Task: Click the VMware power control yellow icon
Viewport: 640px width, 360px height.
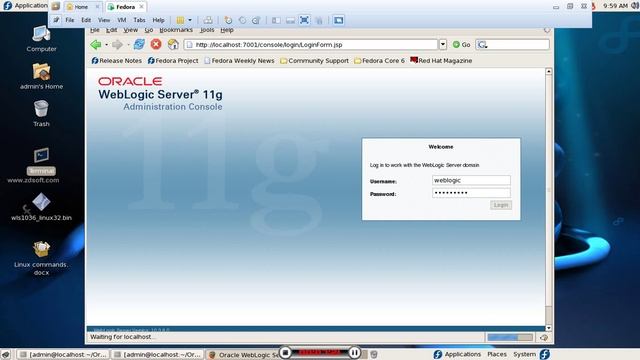Action: [180, 20]
